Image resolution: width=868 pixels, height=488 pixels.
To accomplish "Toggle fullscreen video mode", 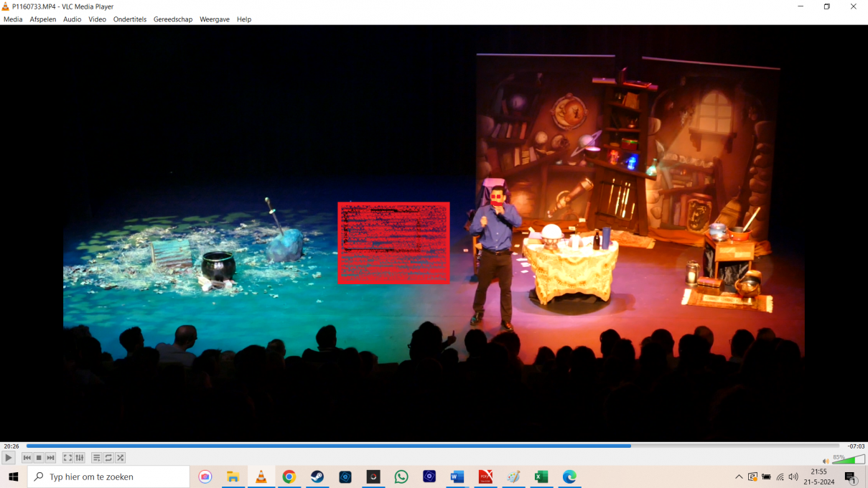I will click(x=67, y=458).
